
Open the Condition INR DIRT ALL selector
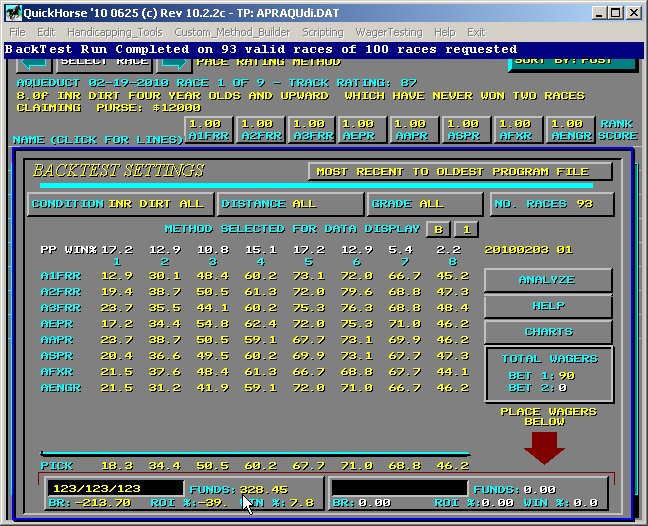tap(119, 204)
